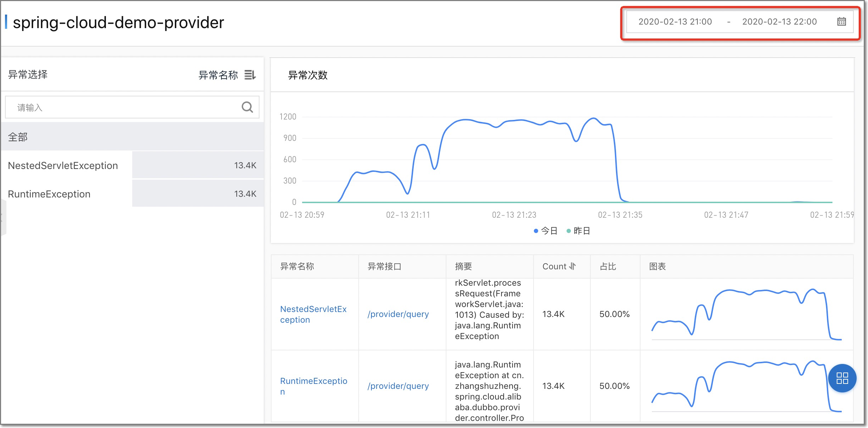The height and width of the screenshot is (428, 868).
Task: Click the 02-13 21:23 axis label
Action: point(514,215)
